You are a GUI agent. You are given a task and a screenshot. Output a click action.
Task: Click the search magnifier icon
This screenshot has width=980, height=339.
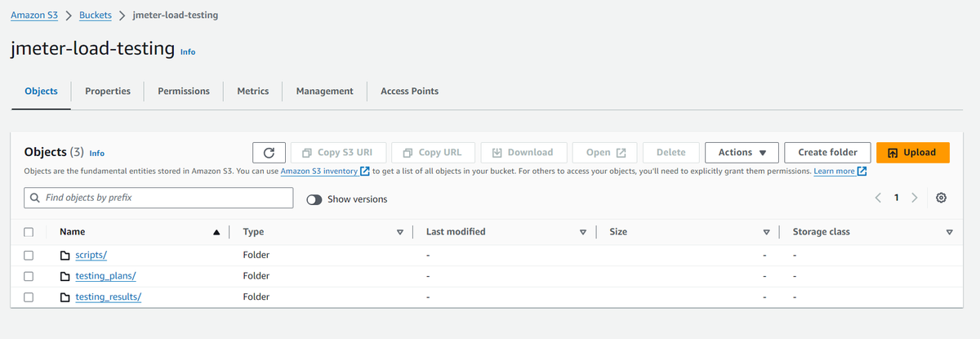(35, 198)
